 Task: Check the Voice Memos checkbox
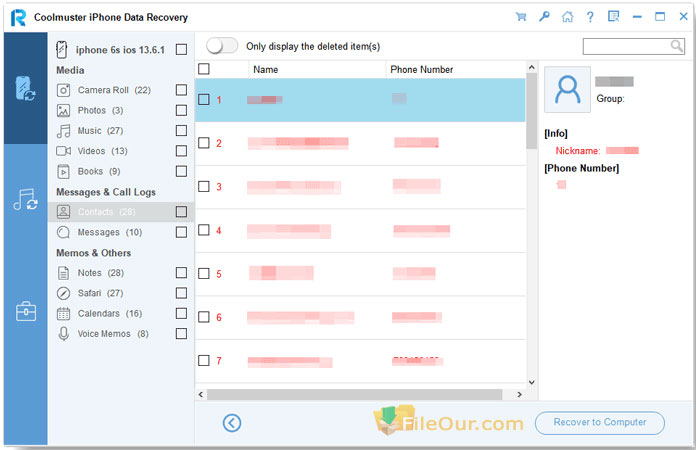181,334
